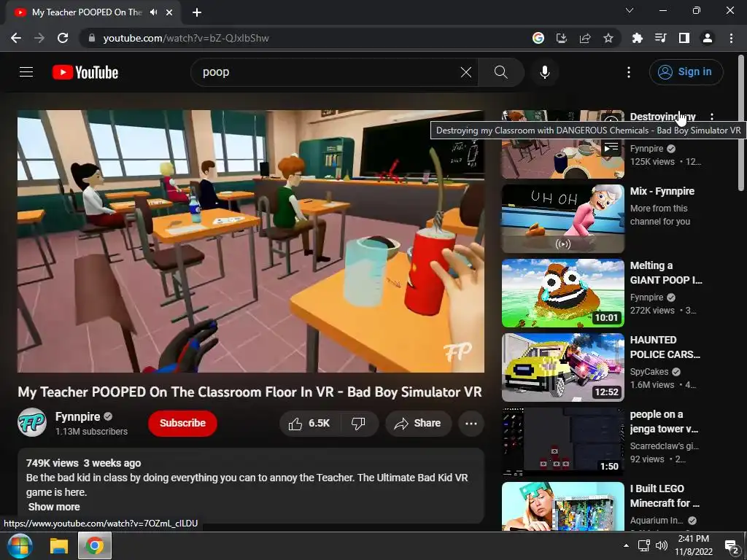Open Mix - Fynnpire title link
This screenshot has height=560, width=747.
662,192
